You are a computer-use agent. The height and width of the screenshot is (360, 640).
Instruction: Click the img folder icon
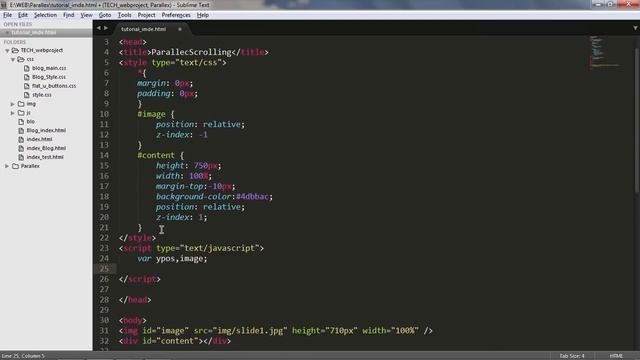point(21,104)
